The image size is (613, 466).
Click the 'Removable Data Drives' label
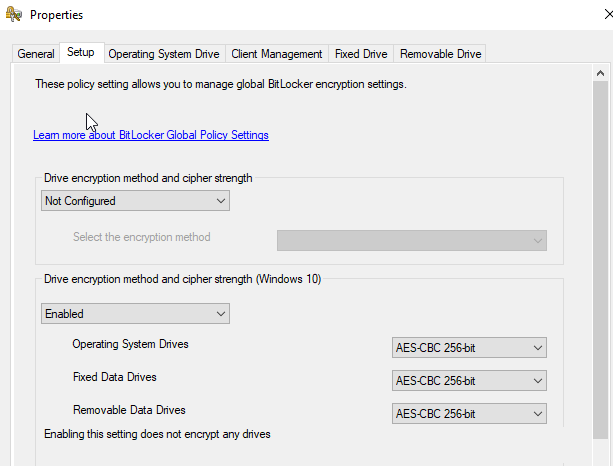[x=129, y=410]
